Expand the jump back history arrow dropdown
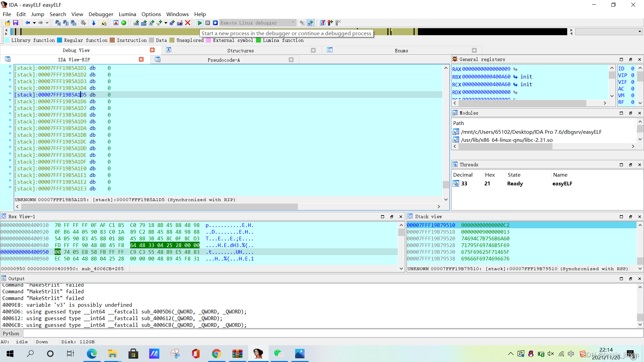Image resolution: width=644 pixels, height=362 pixels. click(34, 23)
